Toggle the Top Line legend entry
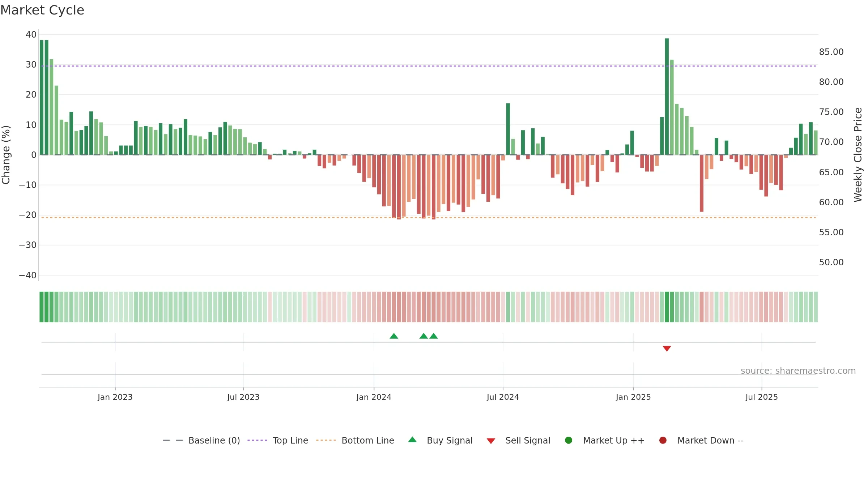 (x=278, y=440)
